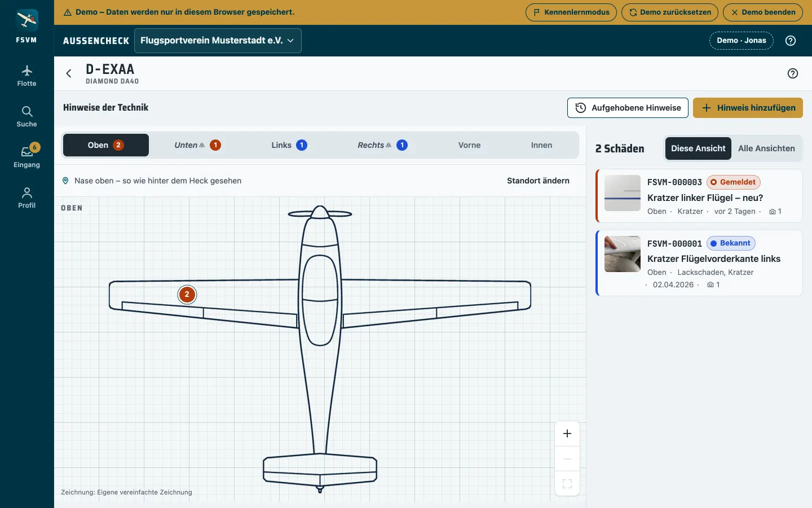This screenshot has height=508, width=812.
Task: Open Aufgehobene Hinweise history
Action: tap(628, 108)
